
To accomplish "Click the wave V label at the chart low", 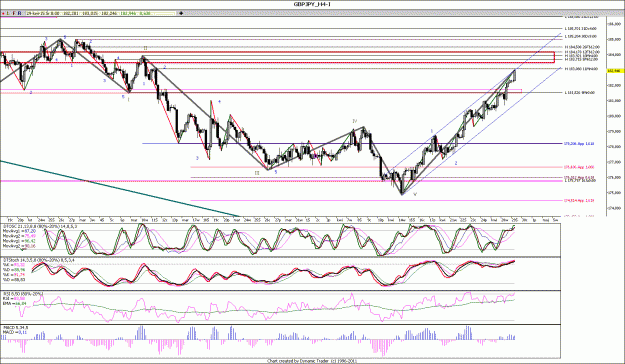I will (x=415, y=194).
